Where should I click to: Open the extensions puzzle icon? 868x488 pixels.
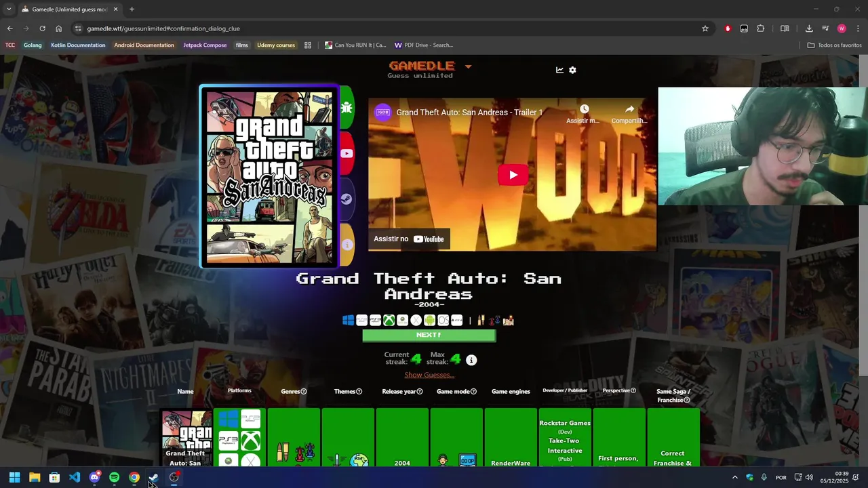click(x=760, y=28)
